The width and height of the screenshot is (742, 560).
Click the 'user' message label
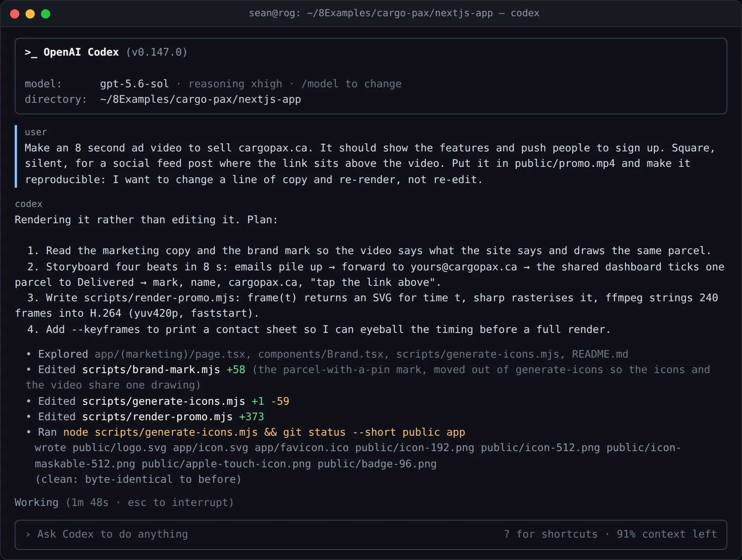click(36, 132)
